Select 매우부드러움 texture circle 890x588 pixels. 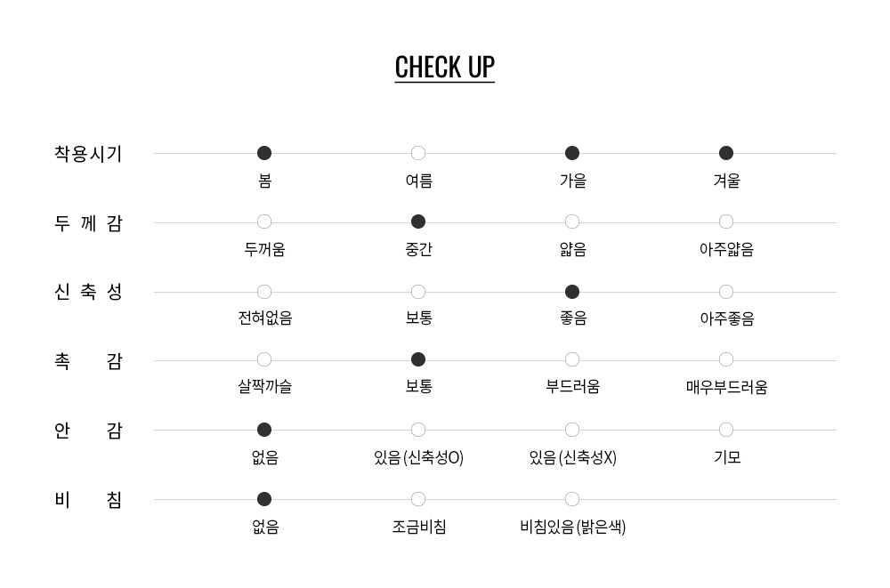(x=726, y=359)
